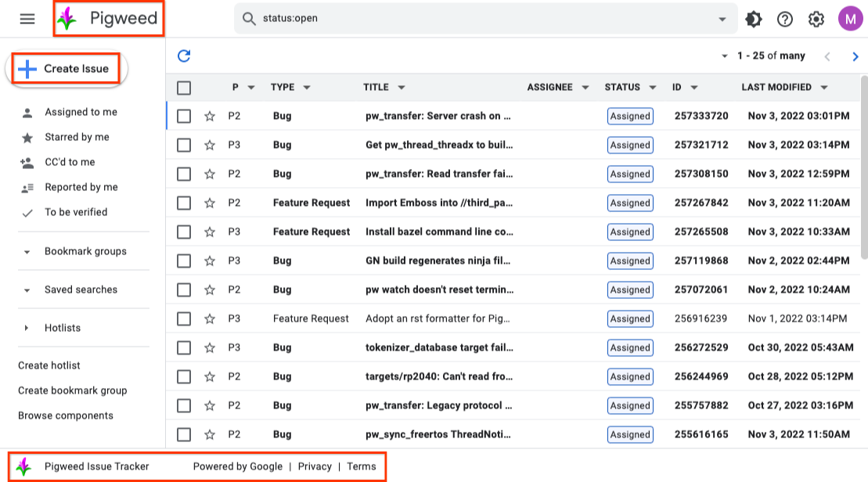Open the Assigned to me view

click(x=81, y=112)
